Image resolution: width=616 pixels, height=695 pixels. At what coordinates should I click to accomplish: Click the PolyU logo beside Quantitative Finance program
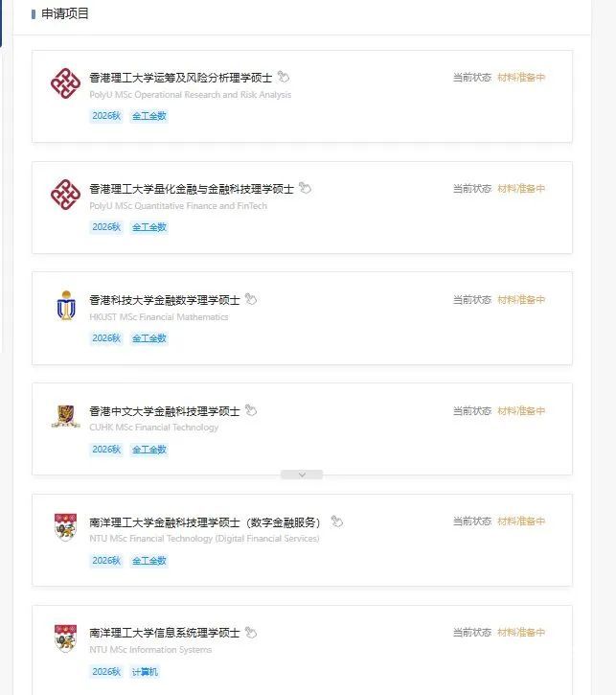point(65,194)
